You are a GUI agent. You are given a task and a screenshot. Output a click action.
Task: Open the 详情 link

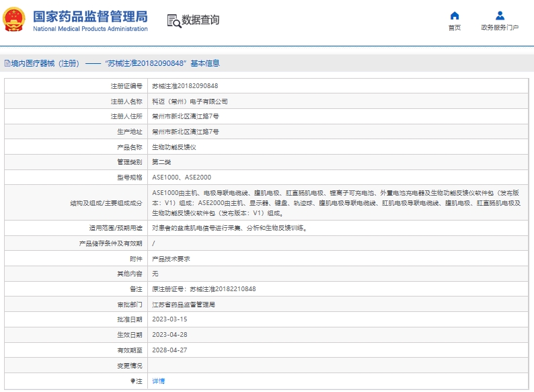click(x=158, y=381)
